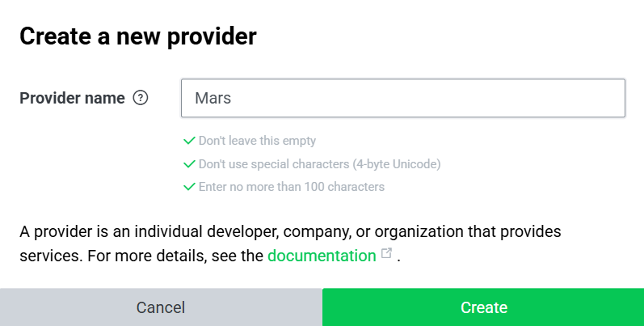Click the "Create a new provider" heading
Image resolution: width=644 pixels, height=326 pixels.
[138, 36]
